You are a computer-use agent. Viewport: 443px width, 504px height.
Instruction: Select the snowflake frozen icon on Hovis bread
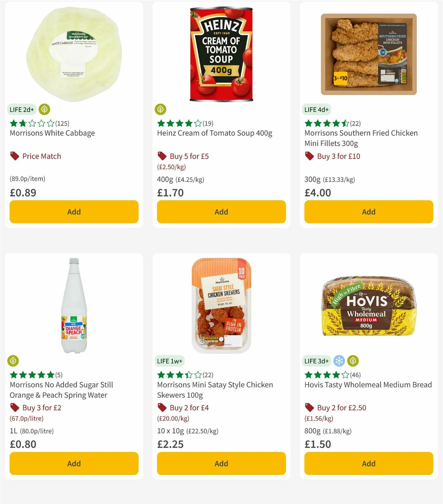339,361
